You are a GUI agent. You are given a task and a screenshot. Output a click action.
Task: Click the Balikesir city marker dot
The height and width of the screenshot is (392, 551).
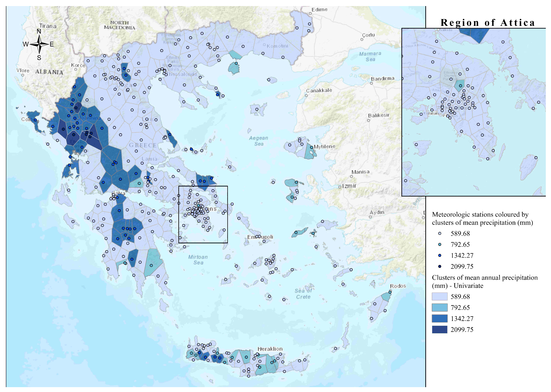point(369,120)
